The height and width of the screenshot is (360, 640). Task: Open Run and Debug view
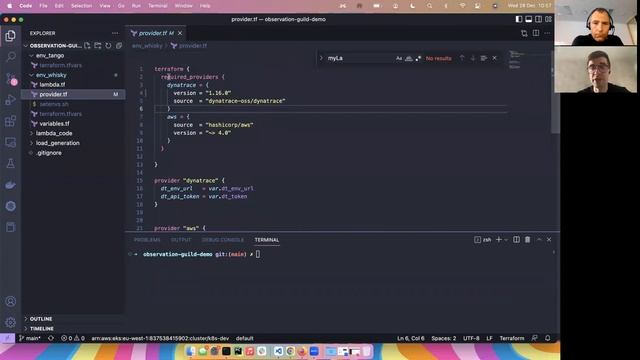11,100
